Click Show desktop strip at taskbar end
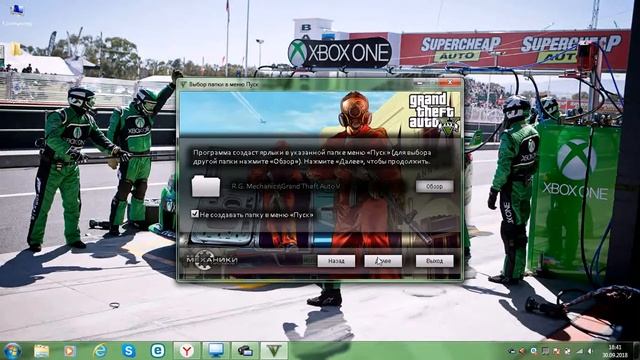640x360 pixels. click(x=636, y=351)
